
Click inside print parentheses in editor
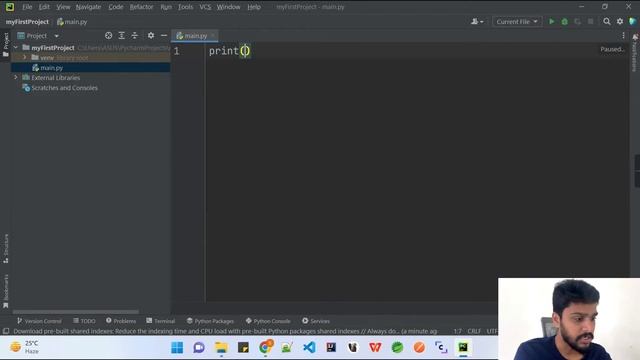(x=245, y=51)
